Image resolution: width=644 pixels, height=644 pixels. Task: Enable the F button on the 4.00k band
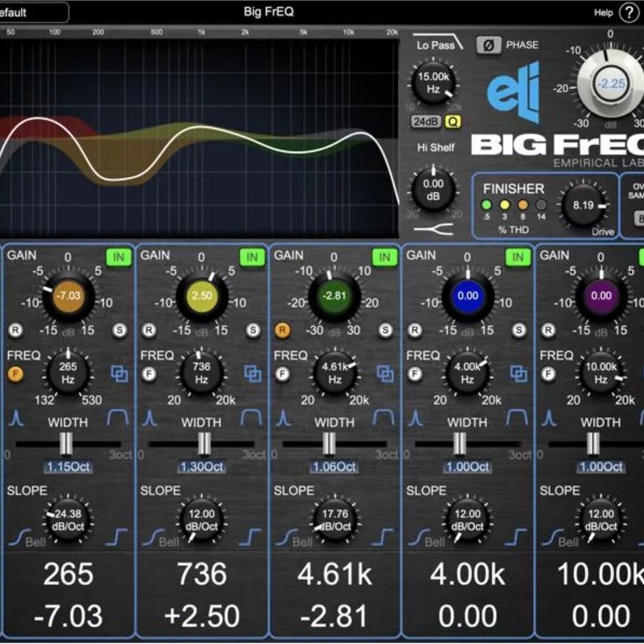click(415, 374)
